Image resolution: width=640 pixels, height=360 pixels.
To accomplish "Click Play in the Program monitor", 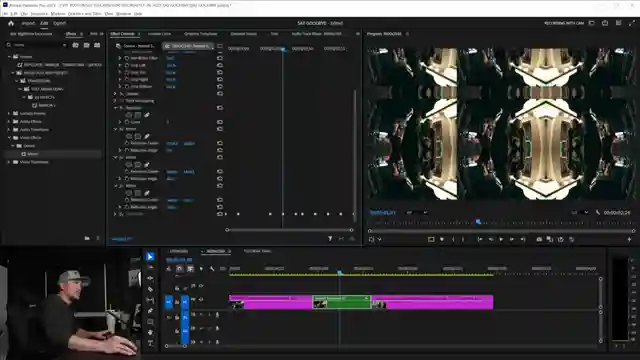I will tap(501, 239).
